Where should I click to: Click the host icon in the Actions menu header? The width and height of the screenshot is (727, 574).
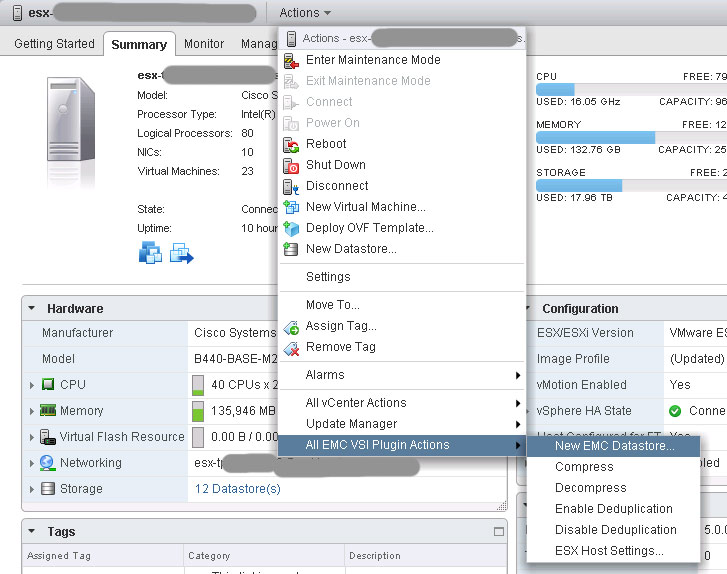tap(291, 39)
